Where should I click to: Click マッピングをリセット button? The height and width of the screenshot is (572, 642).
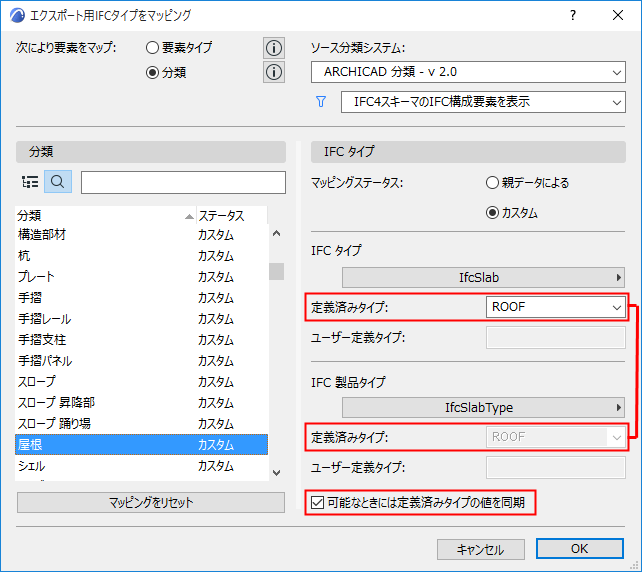click(151, 502)
